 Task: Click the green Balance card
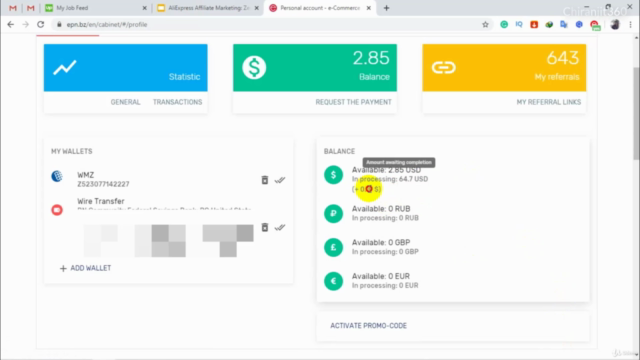click(315, 68)
